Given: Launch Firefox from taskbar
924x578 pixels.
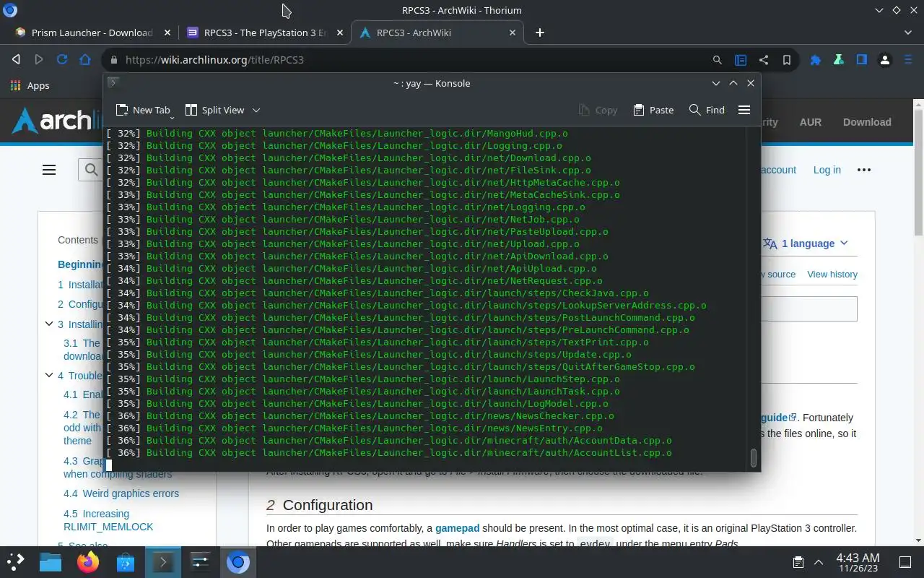Looking at the screenshot, I should point(88,561).
